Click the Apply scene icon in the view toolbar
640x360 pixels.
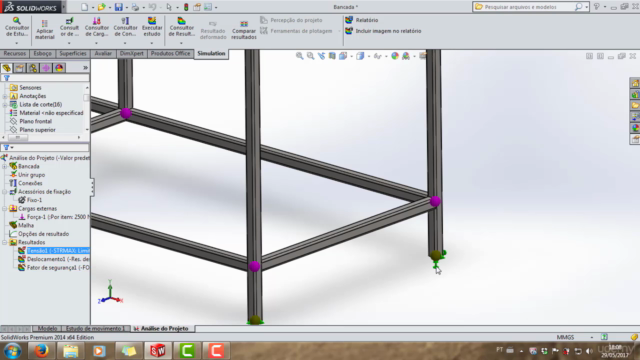(x=406, y=56)
